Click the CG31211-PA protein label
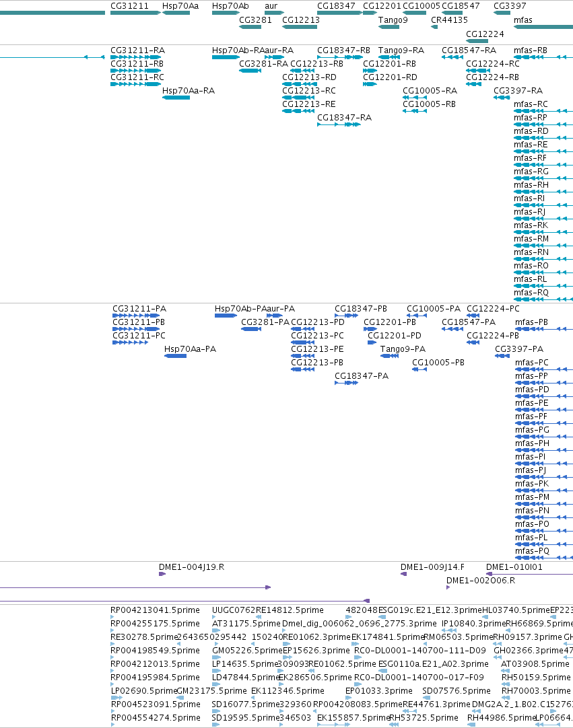This screenshot has width=573, height=728. pyautogui.click(x=139, y=309)
